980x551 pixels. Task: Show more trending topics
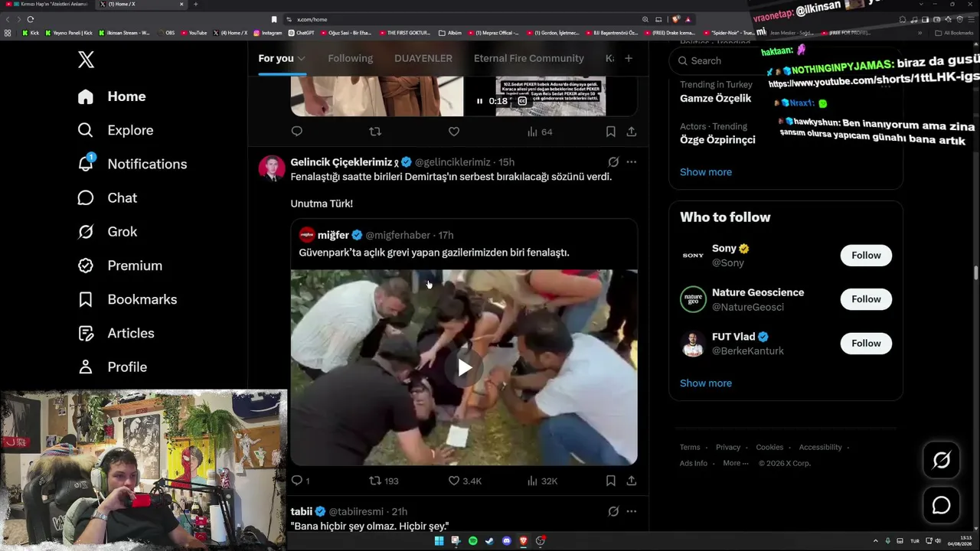[706, 172]
